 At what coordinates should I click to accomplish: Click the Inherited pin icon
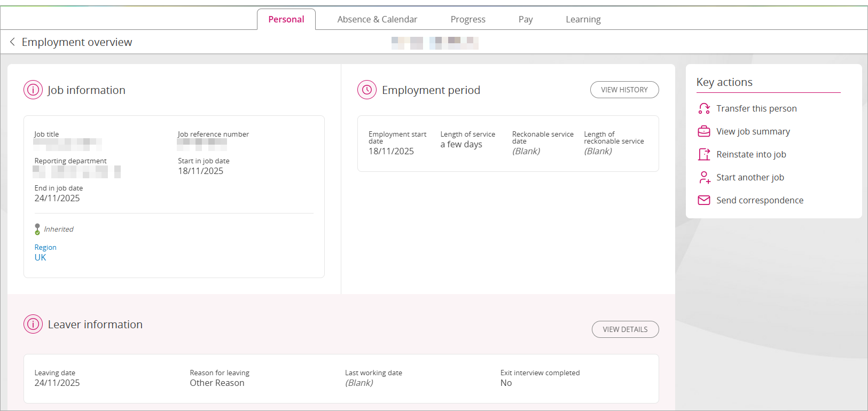pyautogui.click(x=37, y=229)
